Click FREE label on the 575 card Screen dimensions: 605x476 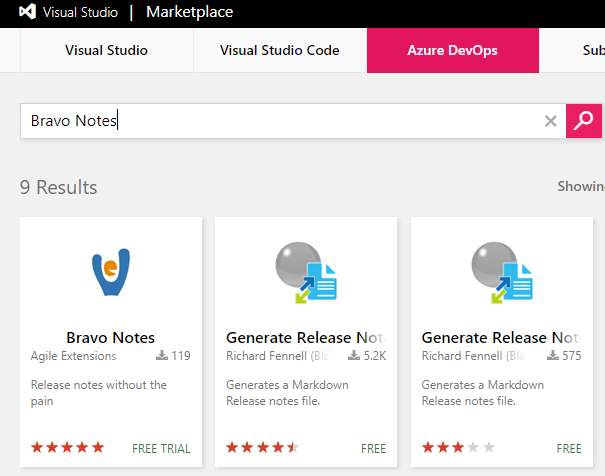point(569,449)
